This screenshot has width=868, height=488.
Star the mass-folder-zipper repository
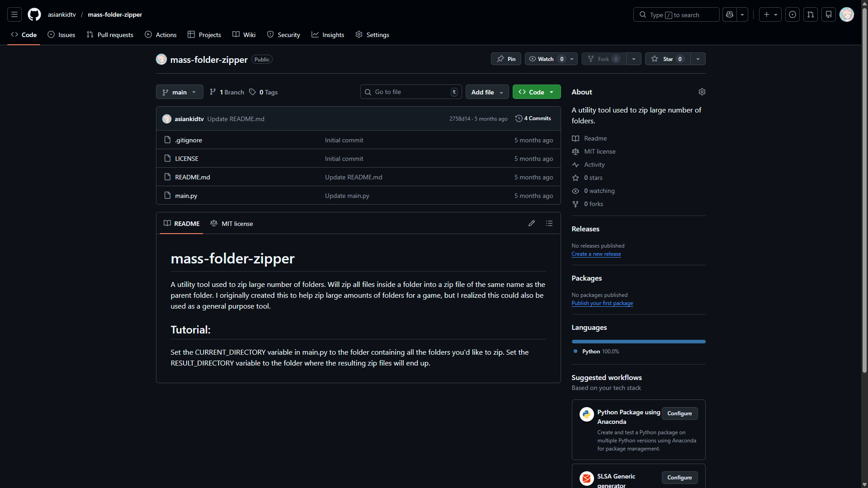[x=667, y=59]
